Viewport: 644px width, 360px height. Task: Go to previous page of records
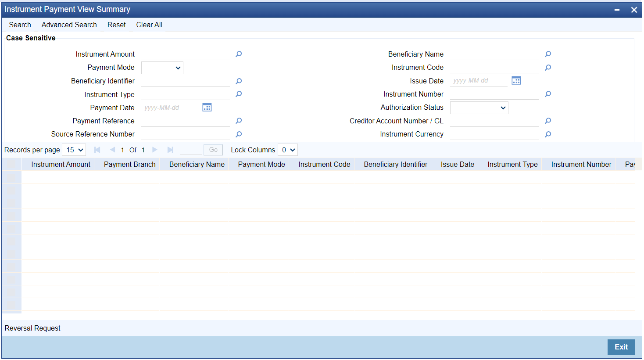pos(112,150)
